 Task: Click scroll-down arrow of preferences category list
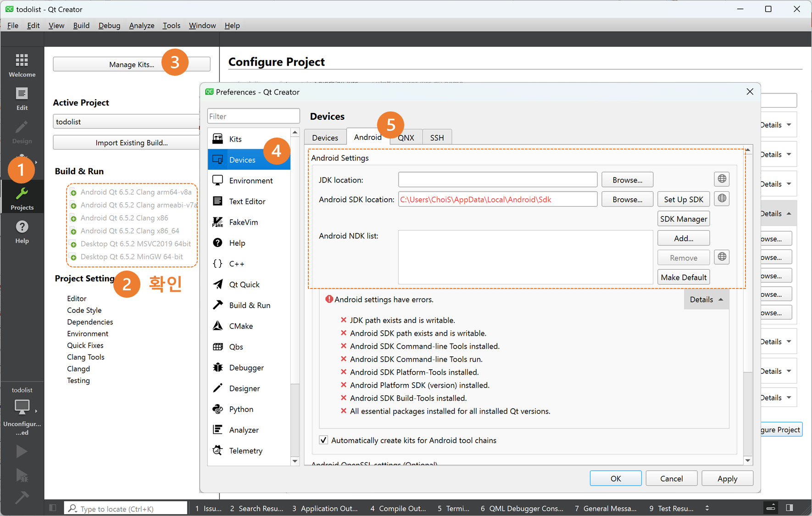[x=295, y=461]
